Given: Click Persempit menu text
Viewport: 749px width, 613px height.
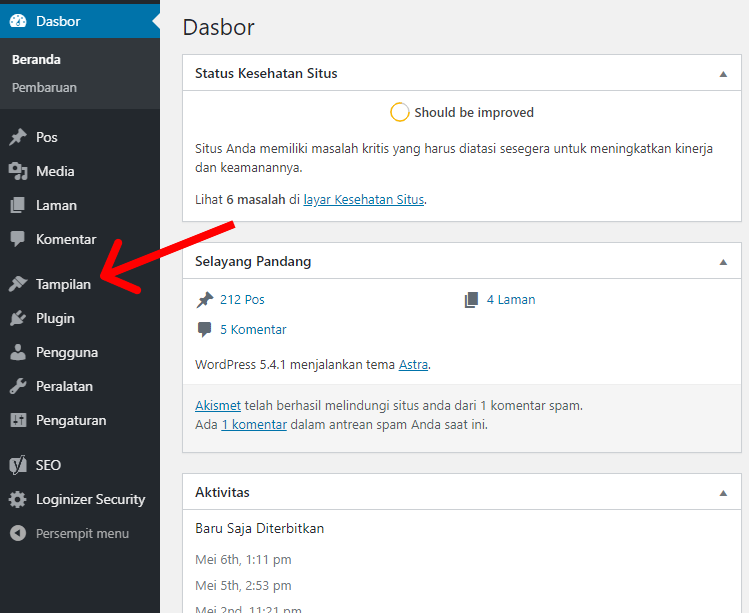Looking at the screenshot, I should (x=83, y=533).
